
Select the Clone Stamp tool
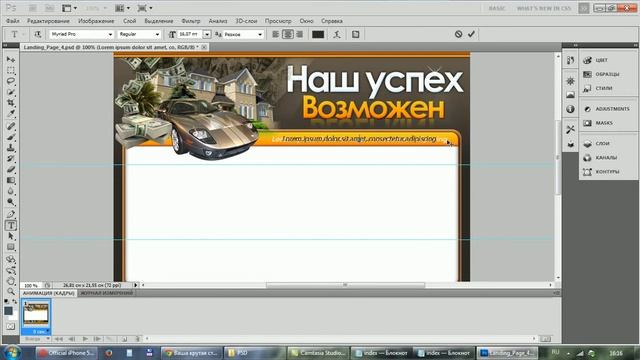[x=11, y=148]
